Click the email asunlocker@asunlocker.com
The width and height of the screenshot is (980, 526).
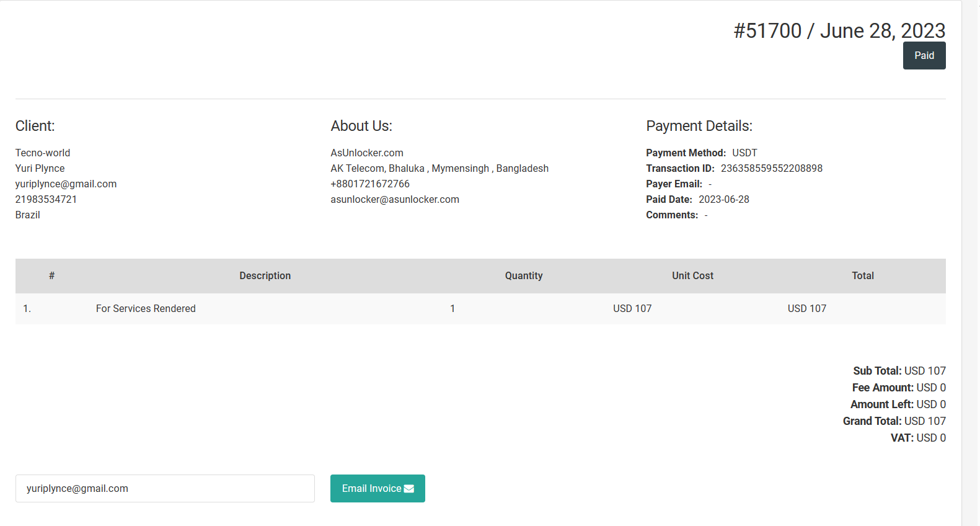pyautogui.click(x=395, y=199)
